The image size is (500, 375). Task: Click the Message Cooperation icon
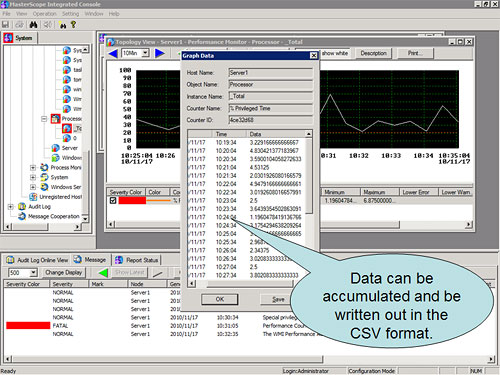(x=22, y=216)
